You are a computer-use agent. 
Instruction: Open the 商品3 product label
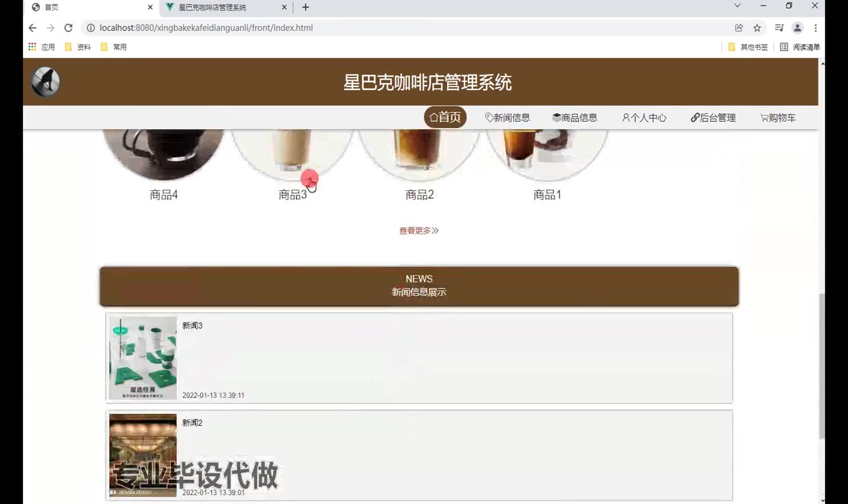click(x=293, y=194)
